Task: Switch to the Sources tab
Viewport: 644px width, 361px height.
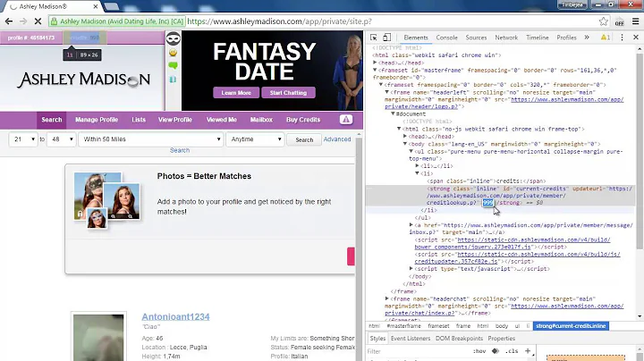Action: (x=476, y=38)
